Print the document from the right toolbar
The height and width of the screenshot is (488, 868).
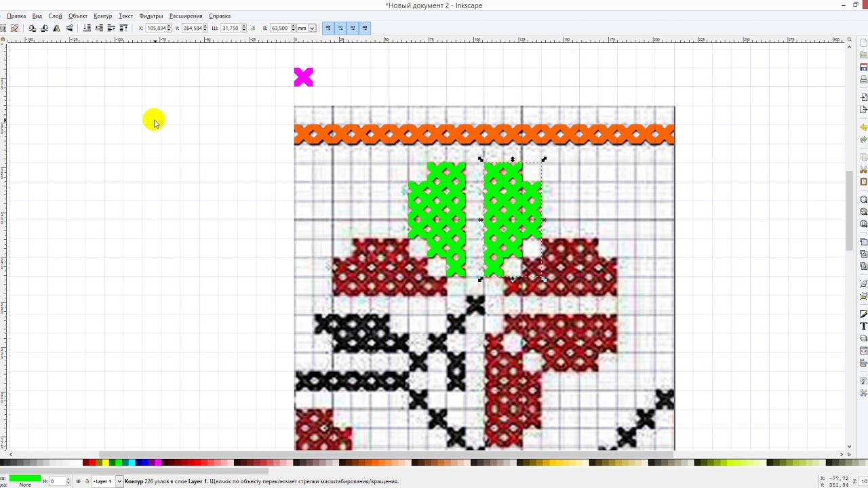pyautogui.click(x=863, y=79)
